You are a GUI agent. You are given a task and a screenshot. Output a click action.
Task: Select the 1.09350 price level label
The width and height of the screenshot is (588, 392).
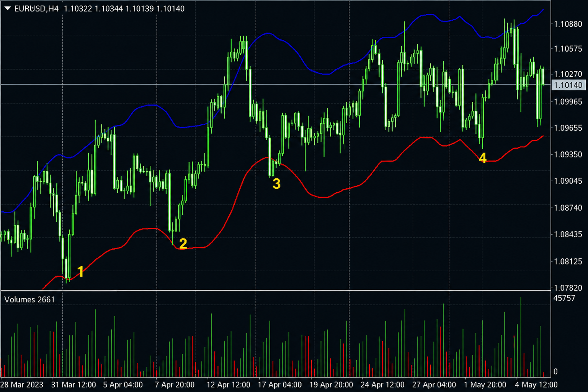[x=568, y=154]
